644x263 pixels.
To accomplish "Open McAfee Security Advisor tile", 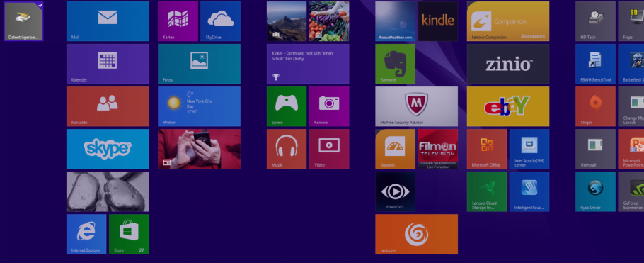I will [x=416, y=106].
